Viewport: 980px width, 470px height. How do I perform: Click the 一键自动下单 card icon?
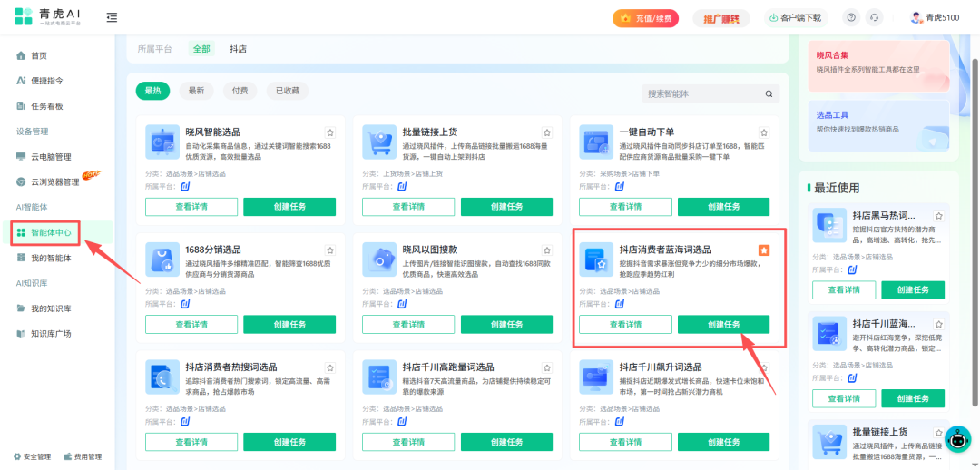(596, 142)
